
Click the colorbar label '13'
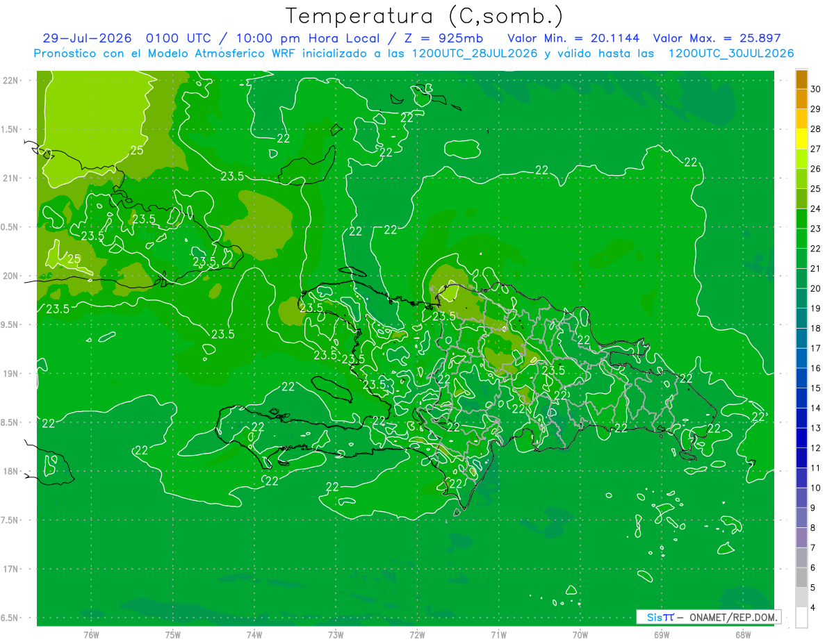(816, 428)
